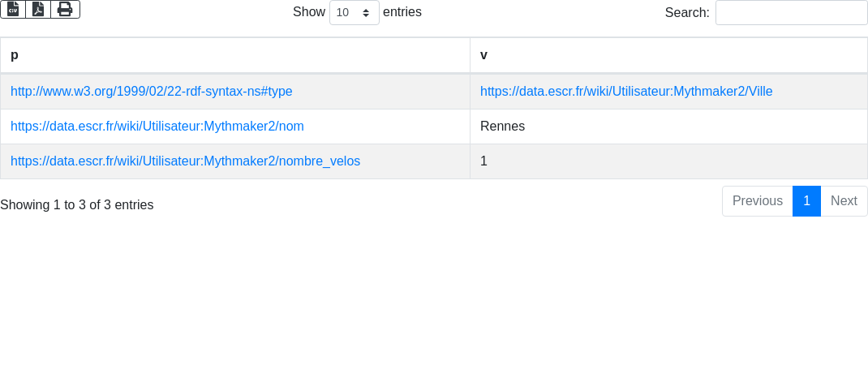
Task: Go to the Next page
Action: 844,201
